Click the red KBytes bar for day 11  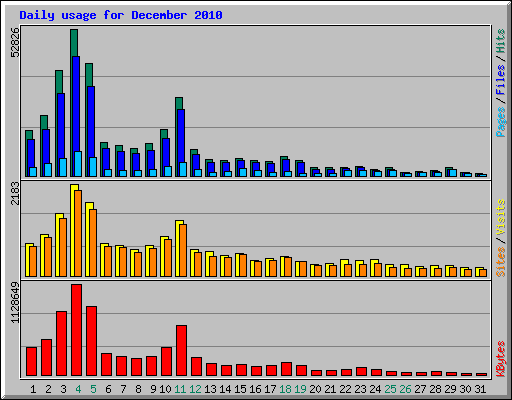[181, 351]
